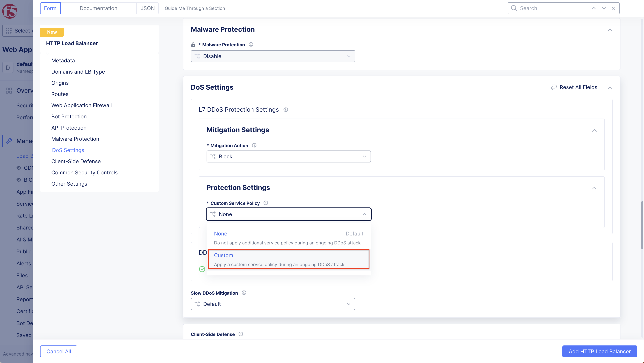644x363 pixels.
Task: Switch to the JSON tab
Action: (x=148, y=8)
